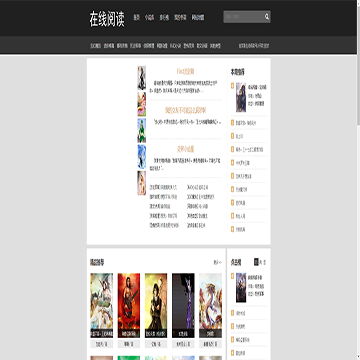
Task: Open the black-robed figure cover thumbnail
Action: [x=142, y=78]
